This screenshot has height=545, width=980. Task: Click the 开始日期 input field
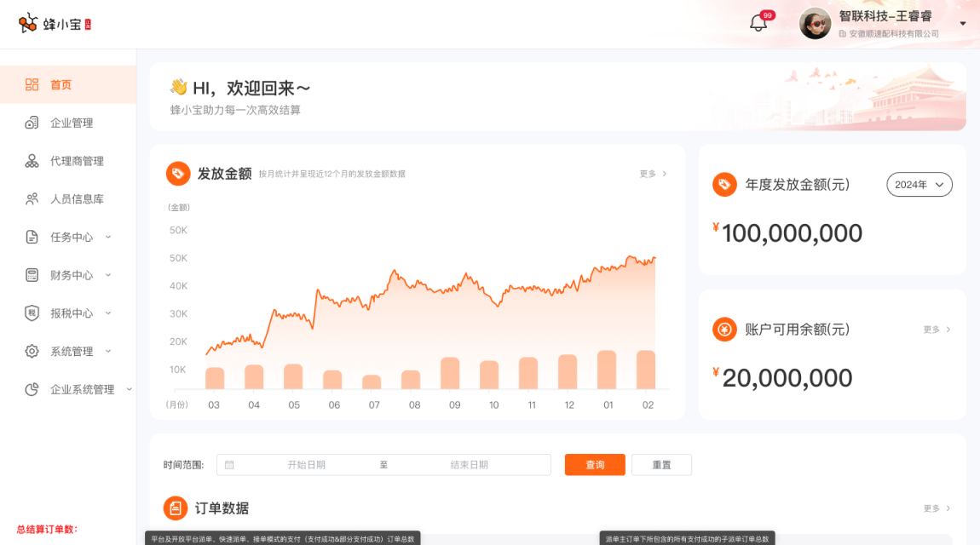[306, 465]
